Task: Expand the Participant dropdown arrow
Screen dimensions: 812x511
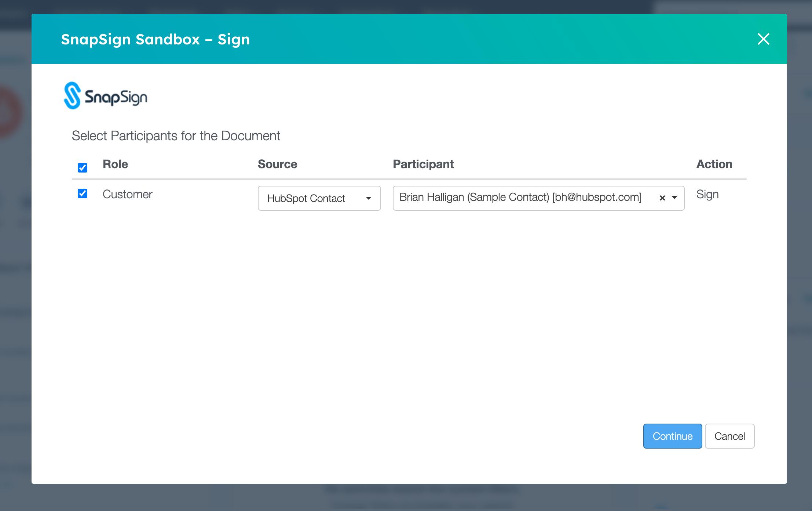Action: tap(674, 197)
